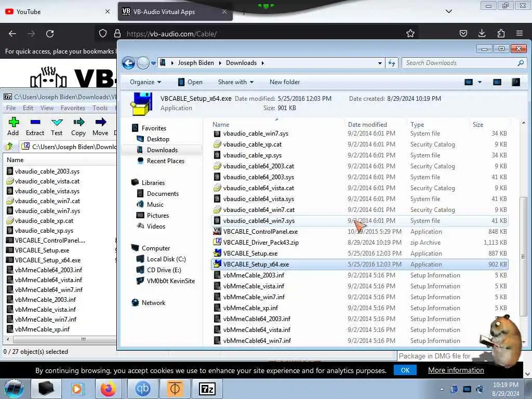This screenshot has width=532, height=399.
Task: Open Explorer help icon
Action: coord(516,82)
